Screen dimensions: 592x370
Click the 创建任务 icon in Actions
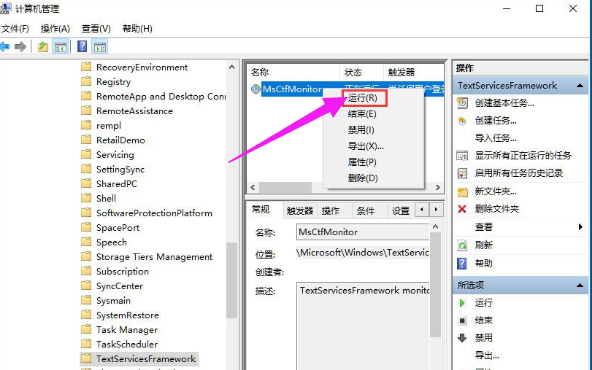[x=462, y=121]
